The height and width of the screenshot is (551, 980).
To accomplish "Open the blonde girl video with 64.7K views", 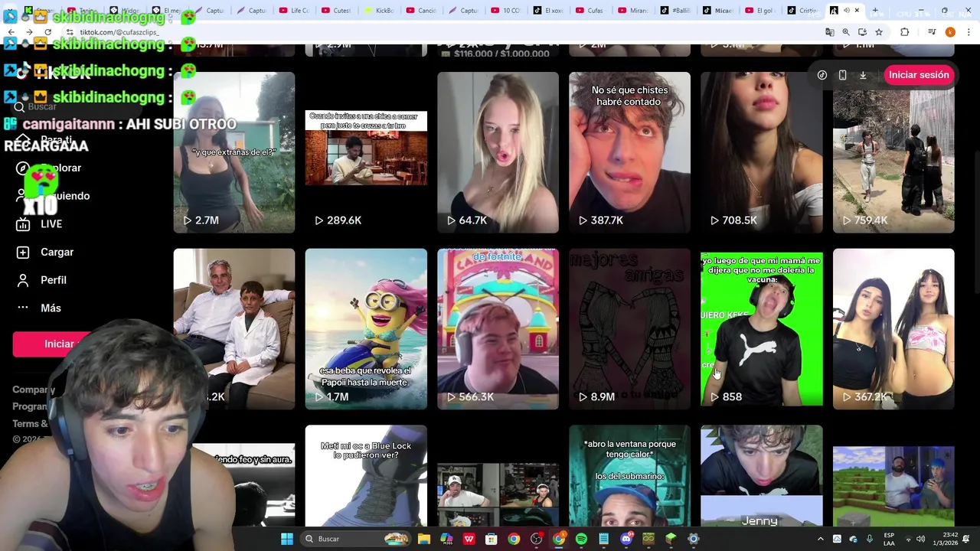I will tap(498, 152).
